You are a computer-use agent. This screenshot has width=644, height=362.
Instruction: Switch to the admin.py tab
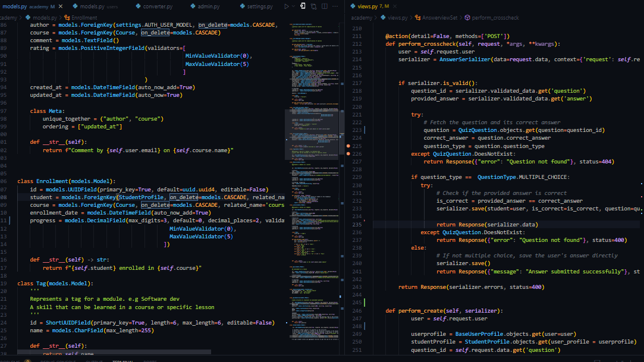coord(208,7)
